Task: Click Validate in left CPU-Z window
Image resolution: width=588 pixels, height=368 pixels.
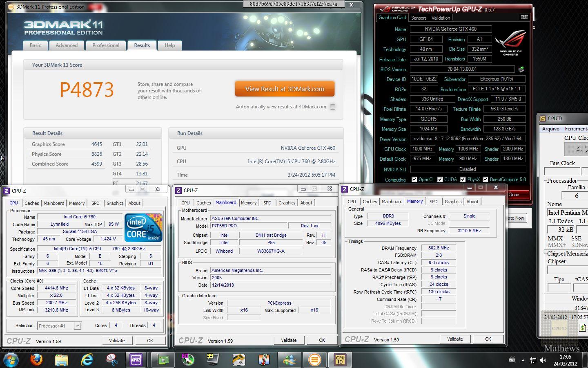Action: click(x=117, y=341)
